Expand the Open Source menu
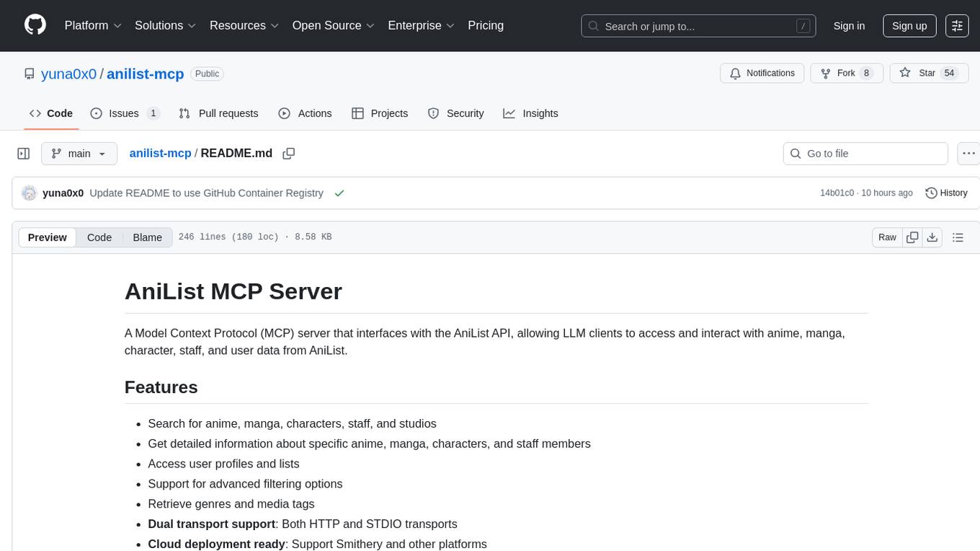The height and width of the screenshot is (551, 980). [333, 25]
